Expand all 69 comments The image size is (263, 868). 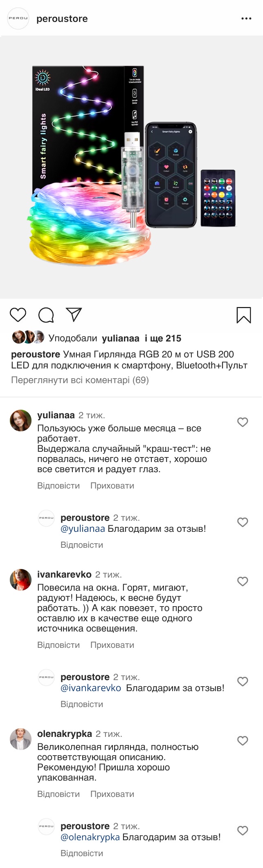[x=80, y=380]
